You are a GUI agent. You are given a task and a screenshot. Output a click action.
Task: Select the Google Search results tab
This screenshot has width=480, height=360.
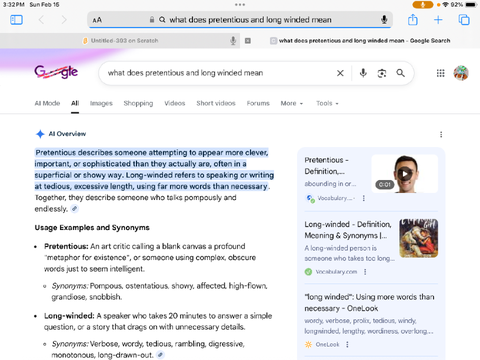[x=360, y=41]
